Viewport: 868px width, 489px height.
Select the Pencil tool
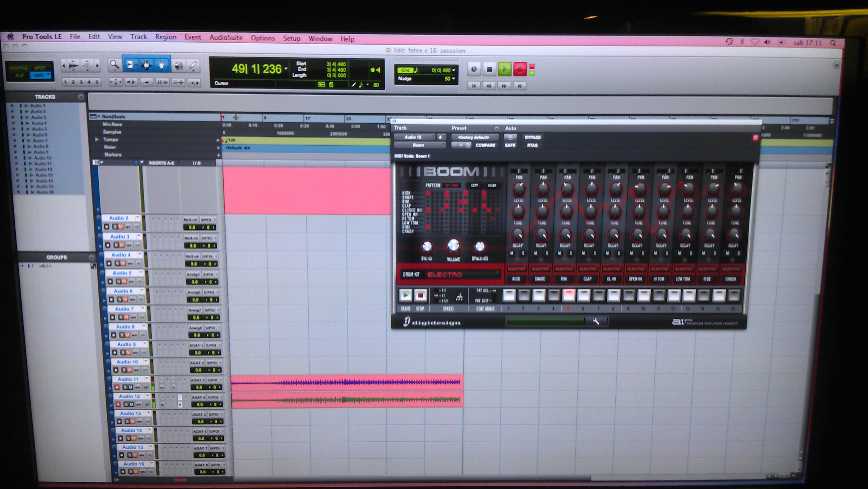tap(193, 66)
